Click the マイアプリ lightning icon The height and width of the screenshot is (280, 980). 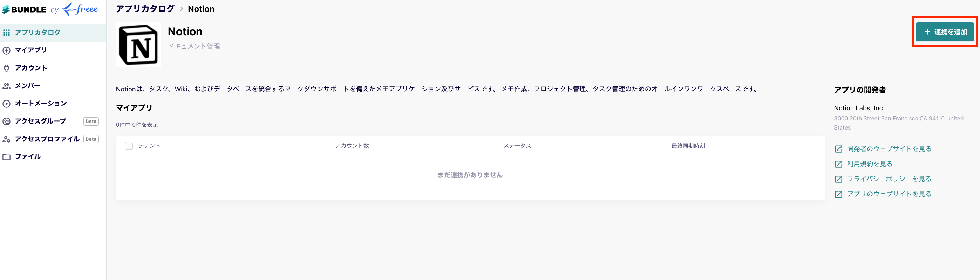pos(6,50)
